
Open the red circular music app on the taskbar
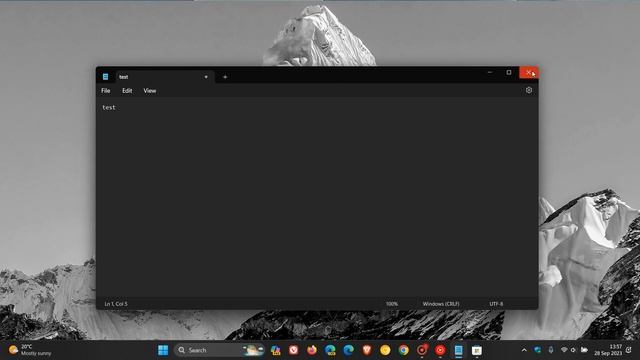[x=440, y=350]
